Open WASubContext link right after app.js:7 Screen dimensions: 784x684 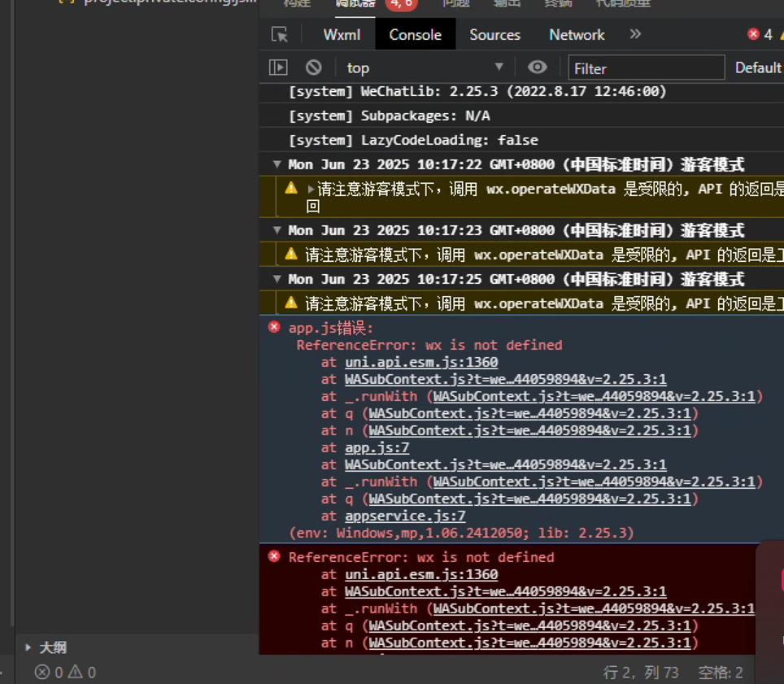coord(506,464)
